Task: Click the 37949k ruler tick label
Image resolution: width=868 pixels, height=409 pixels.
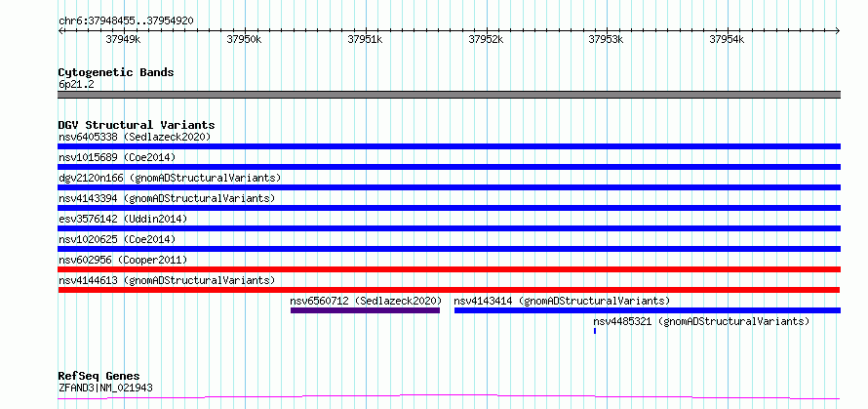Action: [124, 39]
